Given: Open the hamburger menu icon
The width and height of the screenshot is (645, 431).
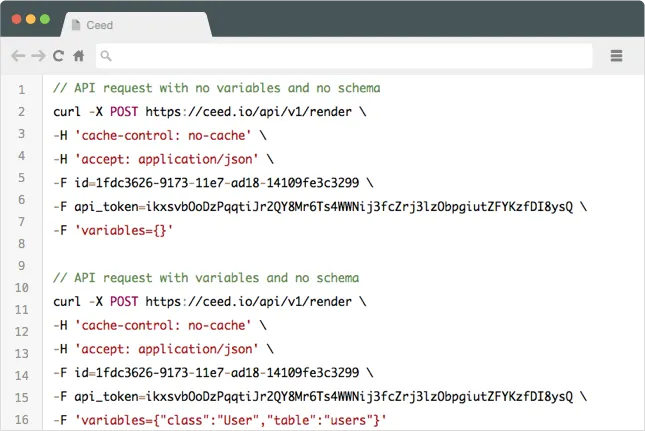Looking at the screenshot, I should click(616, 56).
